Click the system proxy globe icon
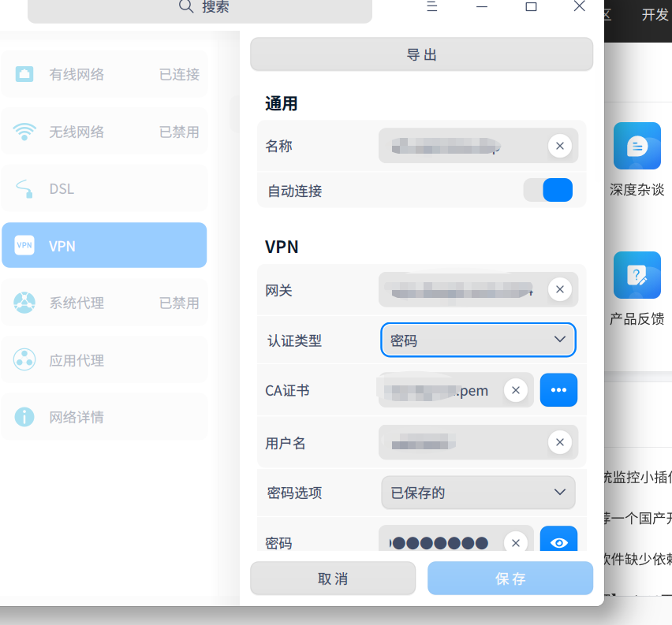This screenshot has height=625, width=672. point(24,303)
